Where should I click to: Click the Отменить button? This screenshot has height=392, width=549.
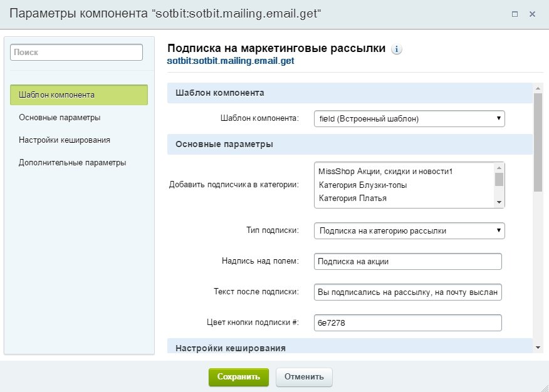pos(304,377)
